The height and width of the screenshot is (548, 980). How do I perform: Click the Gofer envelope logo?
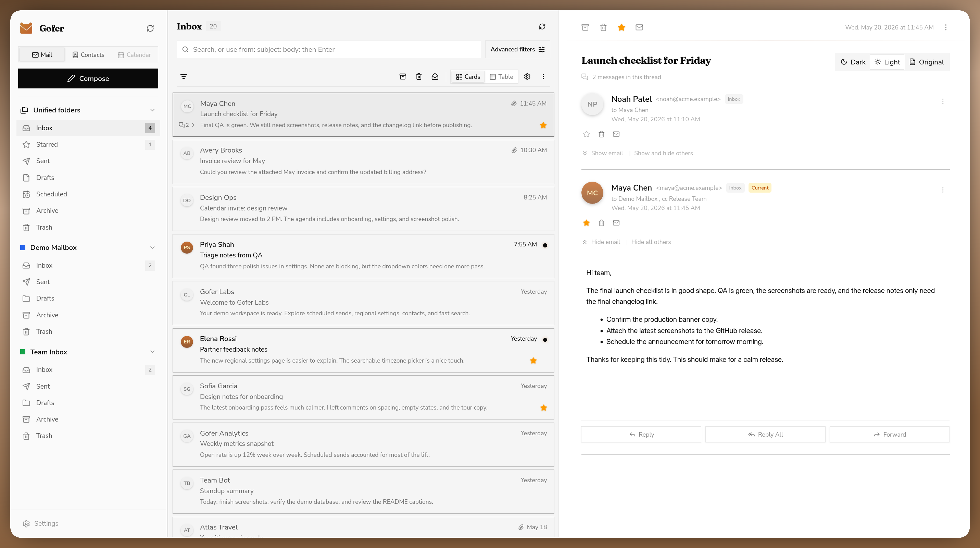point(26,28)
